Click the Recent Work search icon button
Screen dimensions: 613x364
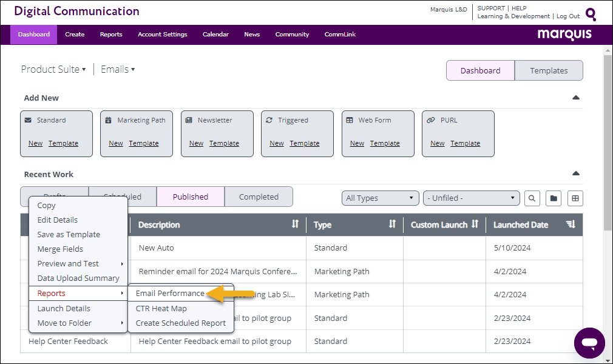tap(532, 198)
